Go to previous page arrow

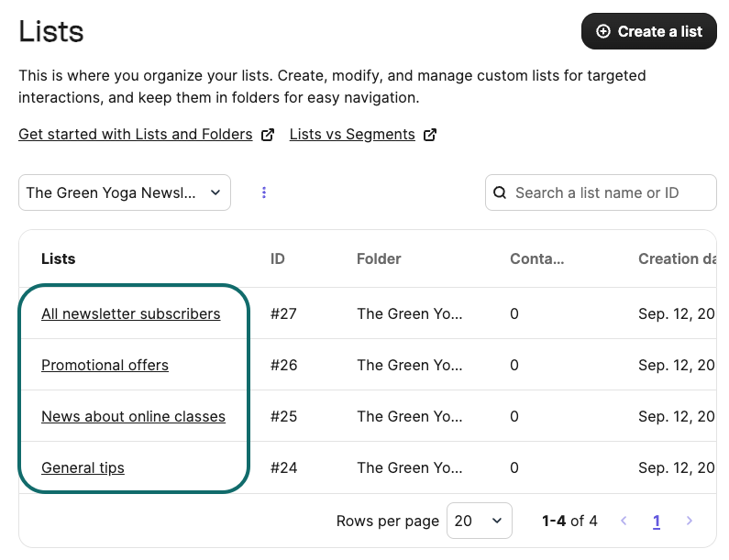(x=624, y=521)
